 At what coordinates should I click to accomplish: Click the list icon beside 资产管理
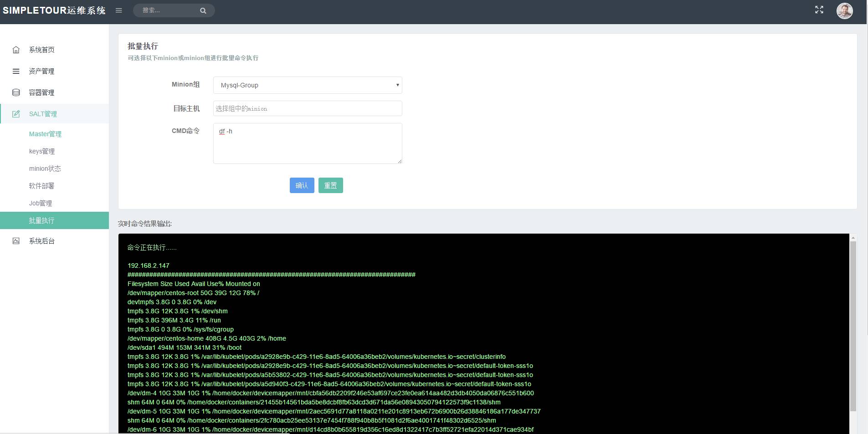coord(16,71)
